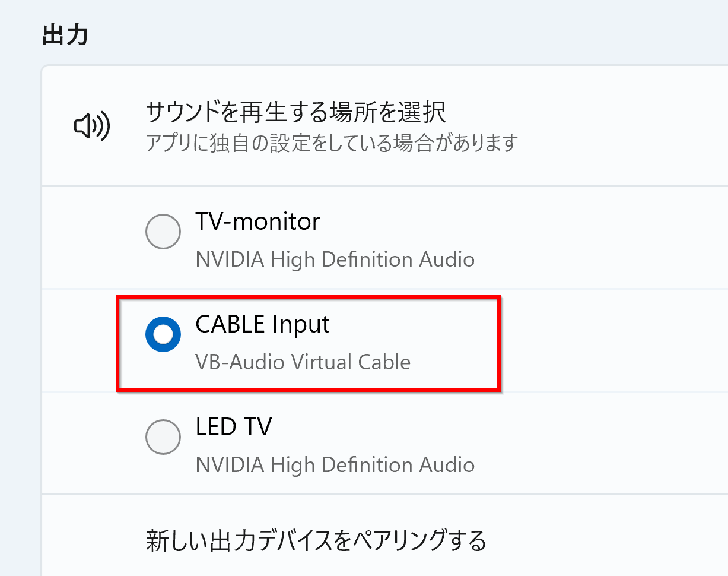Select the CABLE Input radio button

(x=163, y=335)
